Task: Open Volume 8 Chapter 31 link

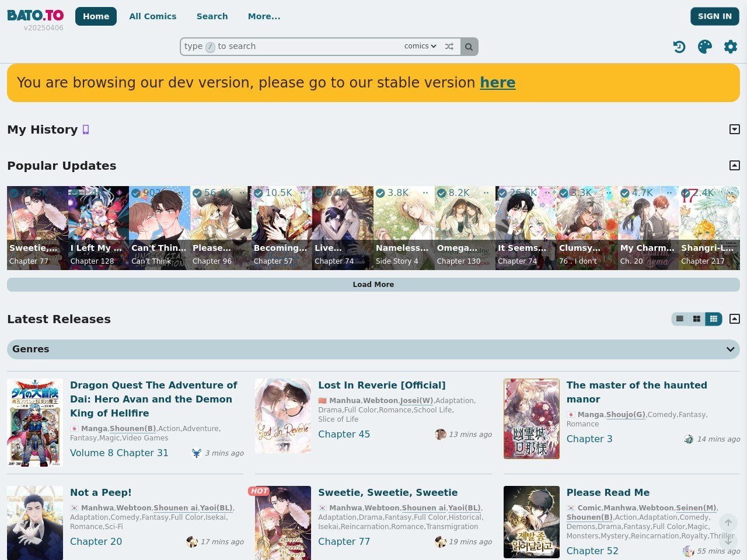Action: [119, 453]
